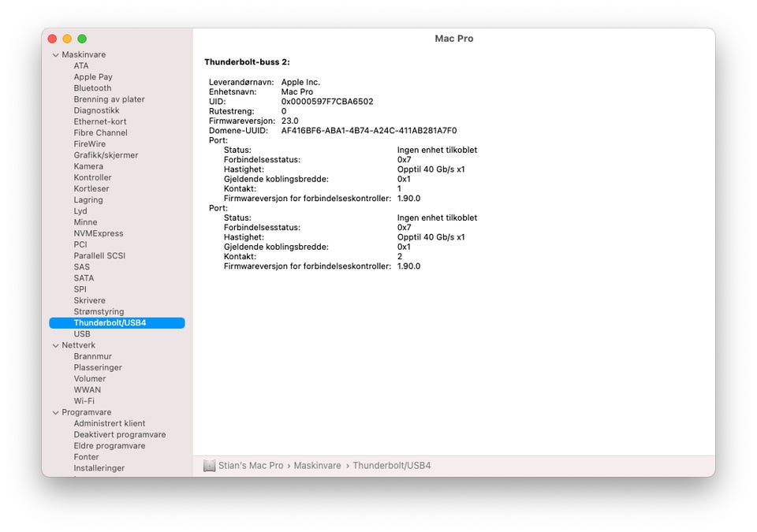Select Eldre programvare entry
Screen dimensions: 757x532
click(x=109, y=445)
